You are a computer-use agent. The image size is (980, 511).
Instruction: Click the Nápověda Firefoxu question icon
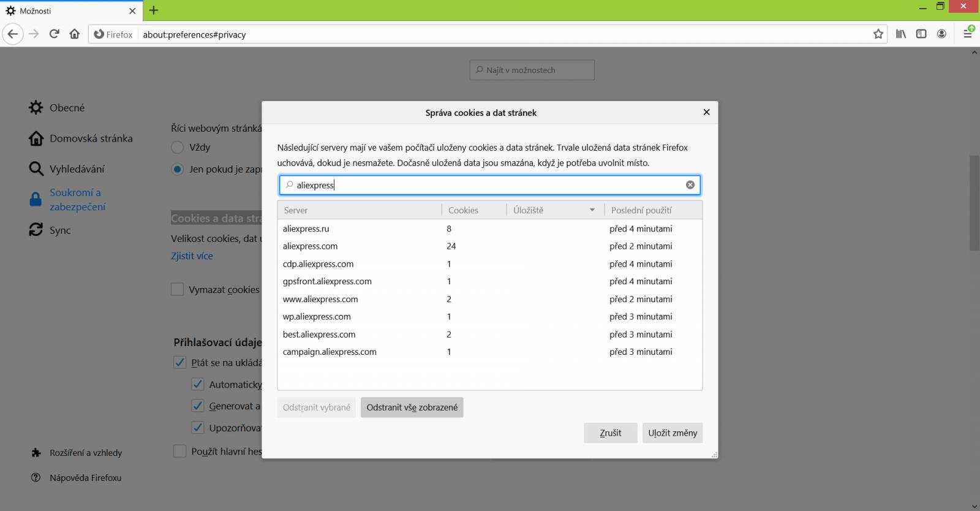click(36, 477)
